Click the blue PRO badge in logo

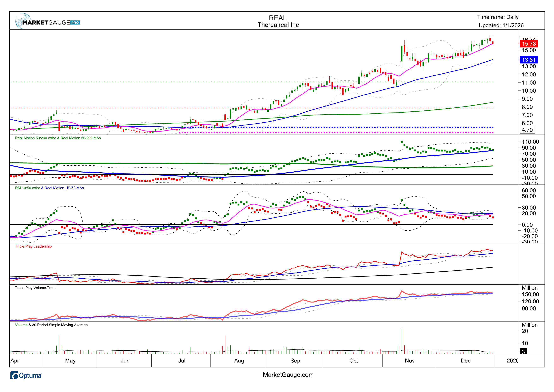pos(75,23)
